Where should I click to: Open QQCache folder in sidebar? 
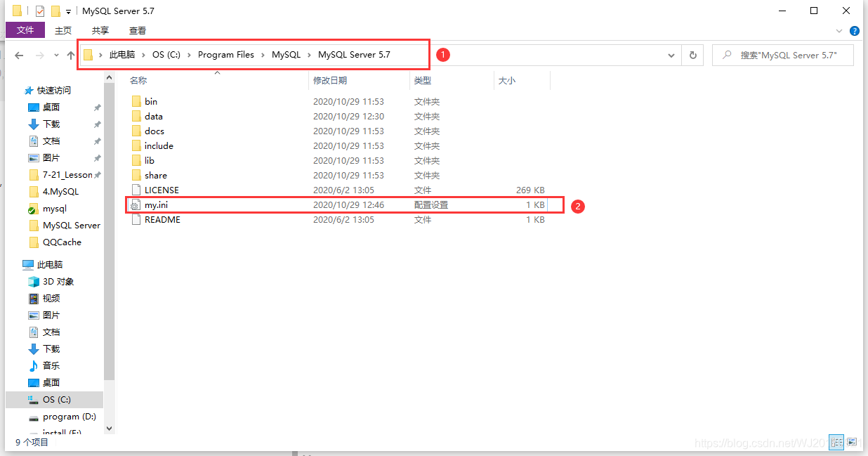[62, 242]
